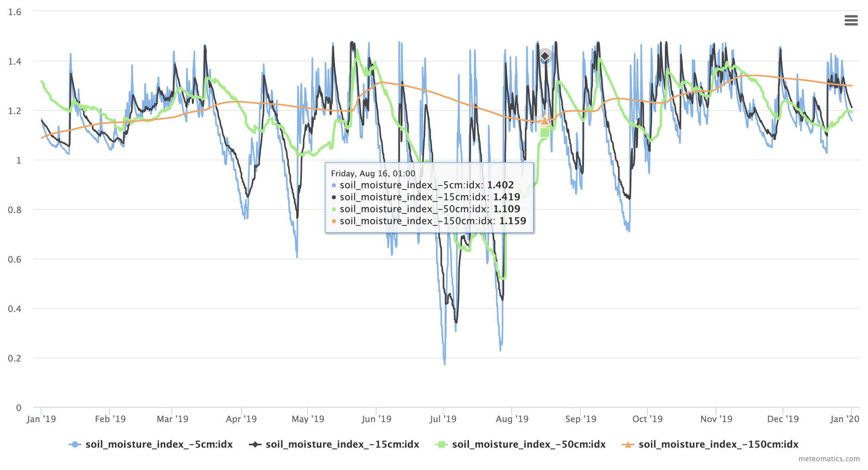Click the Sep '19 x-axis label
Image resolution: width=868 pixels, height=470 pixels.
(x=580, y=419)
